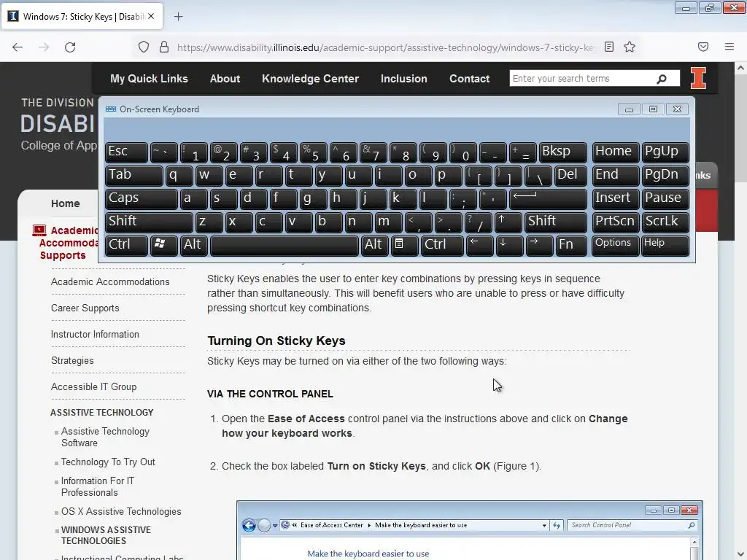Toggle the right Ctrl key
This screenshot has width=747, height=560.
(441, 245)
